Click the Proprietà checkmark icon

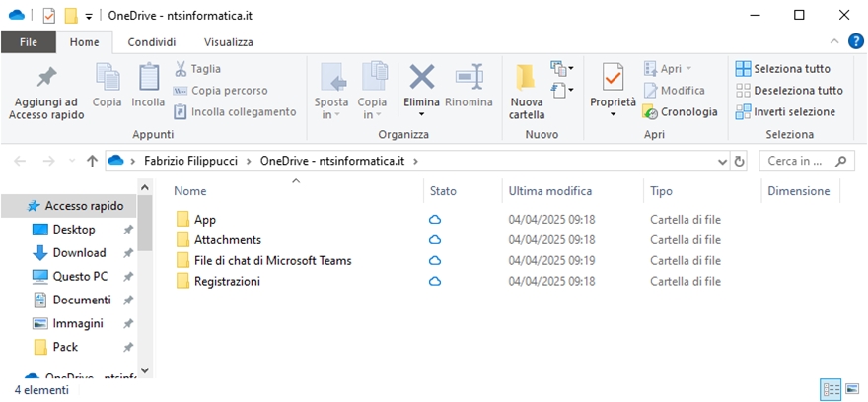click(x=613, y=78)
